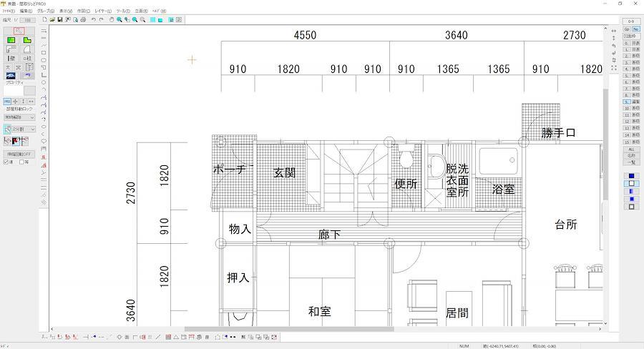Image resolution: width=644 pixels, height=349 pixels.
Task: Open the 部屋移動ロック dropdown
Action: (19, 117)
